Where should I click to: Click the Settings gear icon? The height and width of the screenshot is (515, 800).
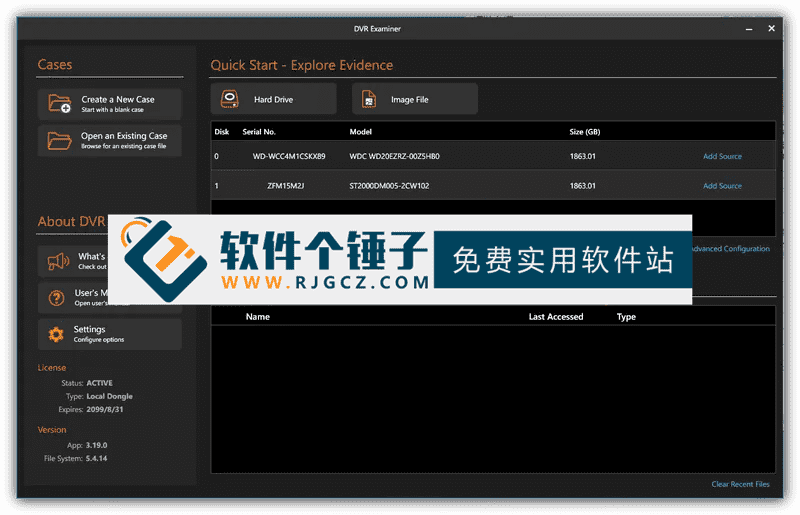tap(56, 334)
